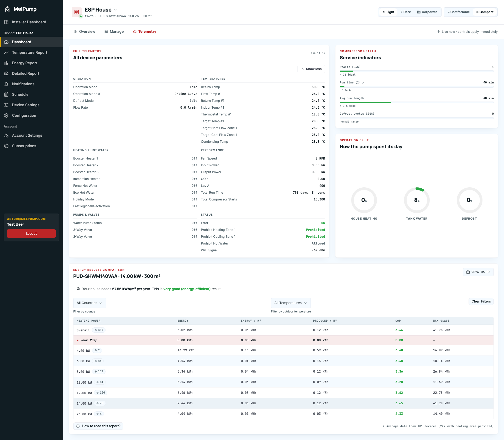
Task: Open the All Countries filter dropdown
Action: pos(90,303)
